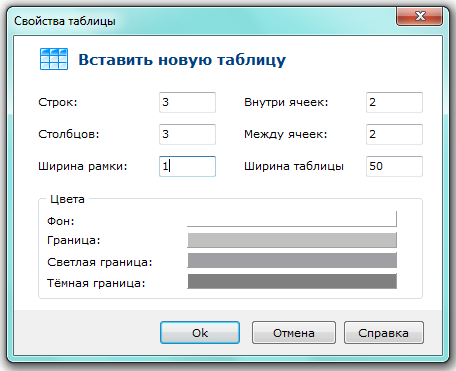
Task: Click the Строк: label
Action: (58, 102)
